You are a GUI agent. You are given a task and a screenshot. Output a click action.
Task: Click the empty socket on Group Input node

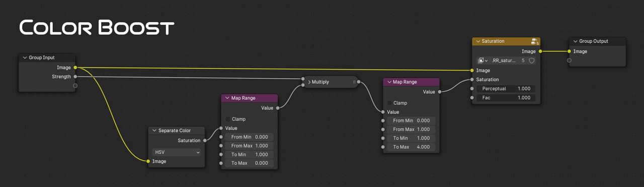pyautogui.click(x=75, y=86)
